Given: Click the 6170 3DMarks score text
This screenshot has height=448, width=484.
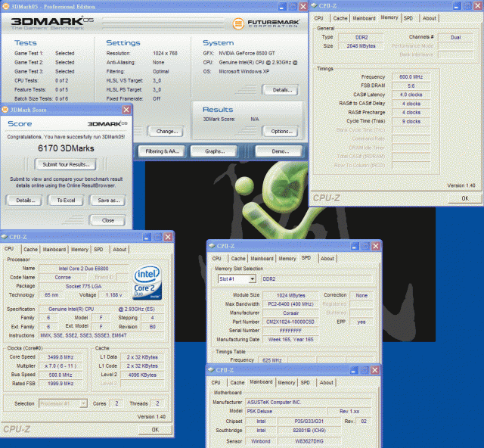Looking at the screenshot, I should [x=66, y=148].
